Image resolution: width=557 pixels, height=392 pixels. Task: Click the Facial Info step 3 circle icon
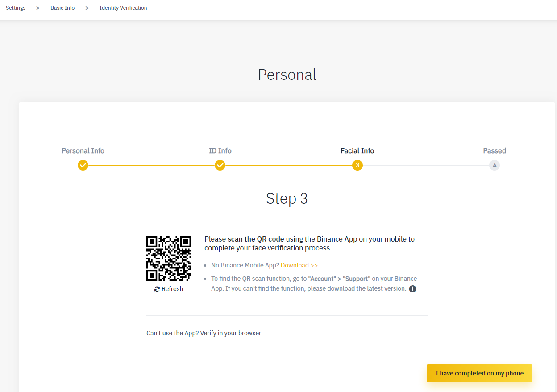tap(357, 165)
